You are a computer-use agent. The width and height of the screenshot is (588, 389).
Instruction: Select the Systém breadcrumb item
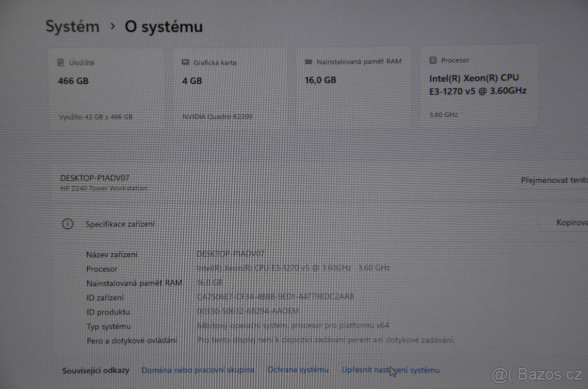coord(72,26)
